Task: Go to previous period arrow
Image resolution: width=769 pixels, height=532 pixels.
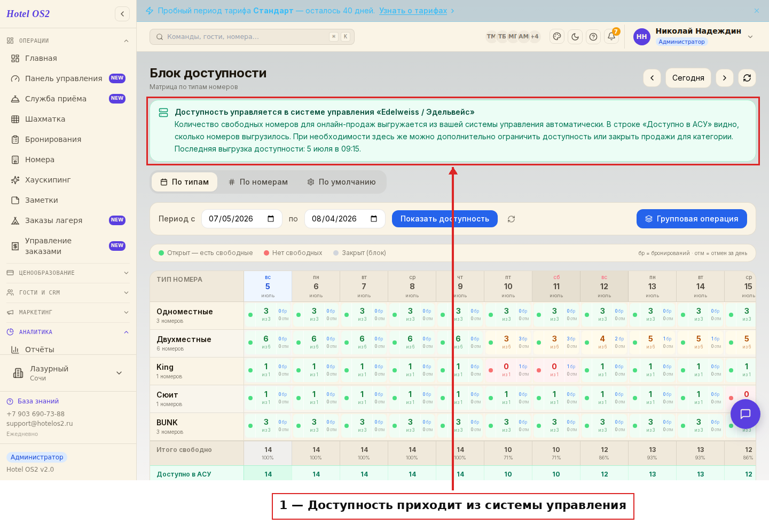Action: click(652, 78)
